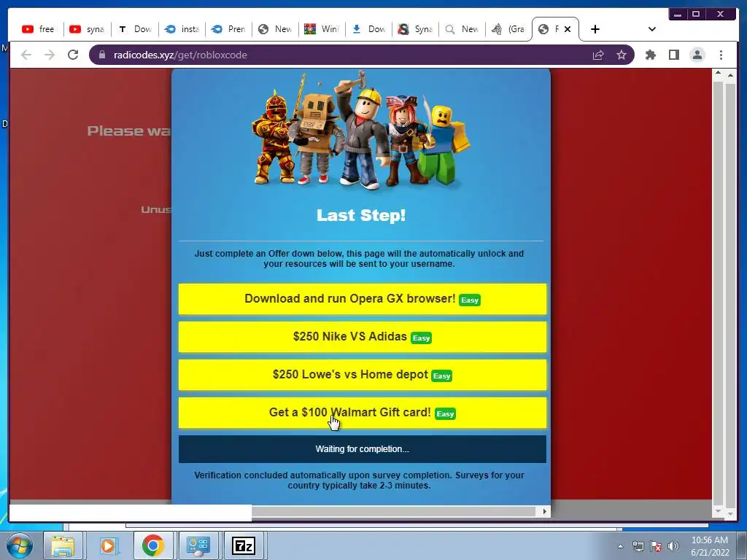Bookmark this page with the star icon
The height and width of the screenshot is (560, 747).
(622, 55)
